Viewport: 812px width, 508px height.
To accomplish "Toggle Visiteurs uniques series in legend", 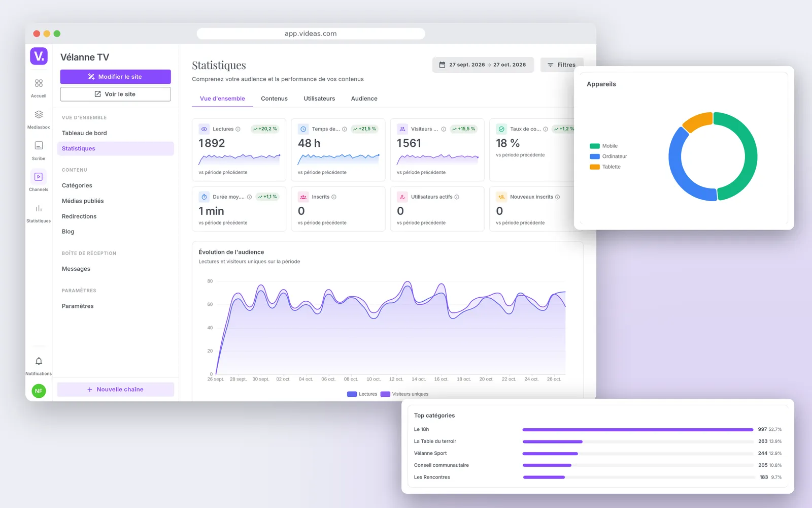I will (404, 394).
